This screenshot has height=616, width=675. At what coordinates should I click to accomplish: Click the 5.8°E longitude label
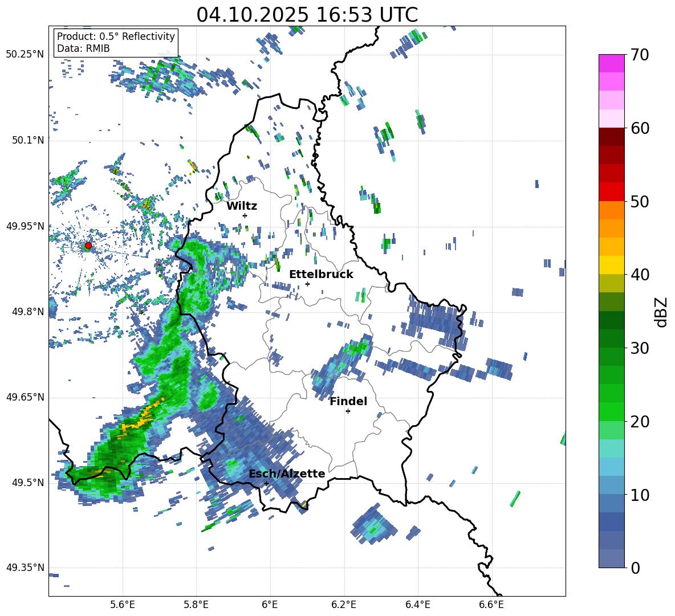tap(196, 605)
